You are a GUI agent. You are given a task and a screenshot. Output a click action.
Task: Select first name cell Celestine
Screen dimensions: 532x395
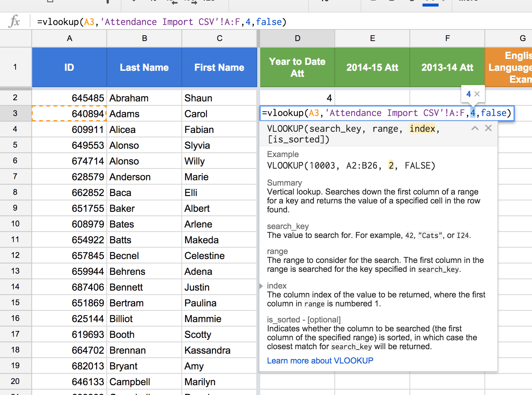(x=219, y=256)
